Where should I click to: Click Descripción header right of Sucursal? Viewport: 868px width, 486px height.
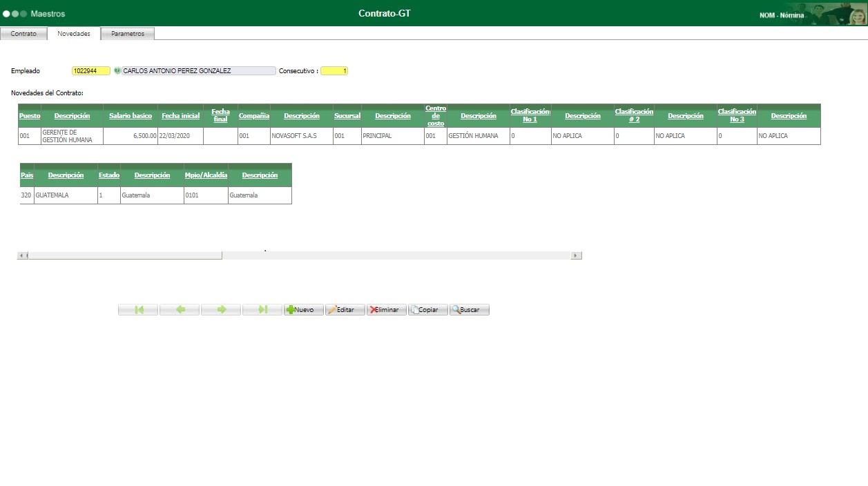click(393, 116)
